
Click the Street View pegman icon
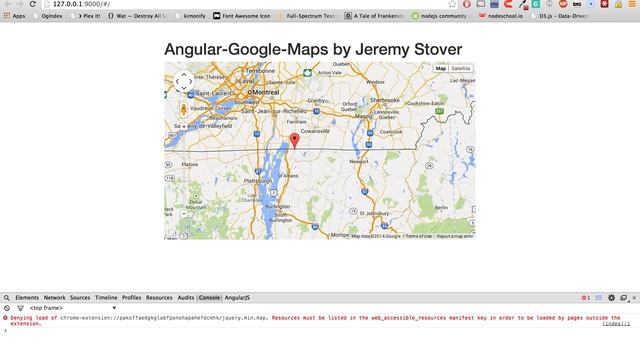coord(184,110)
